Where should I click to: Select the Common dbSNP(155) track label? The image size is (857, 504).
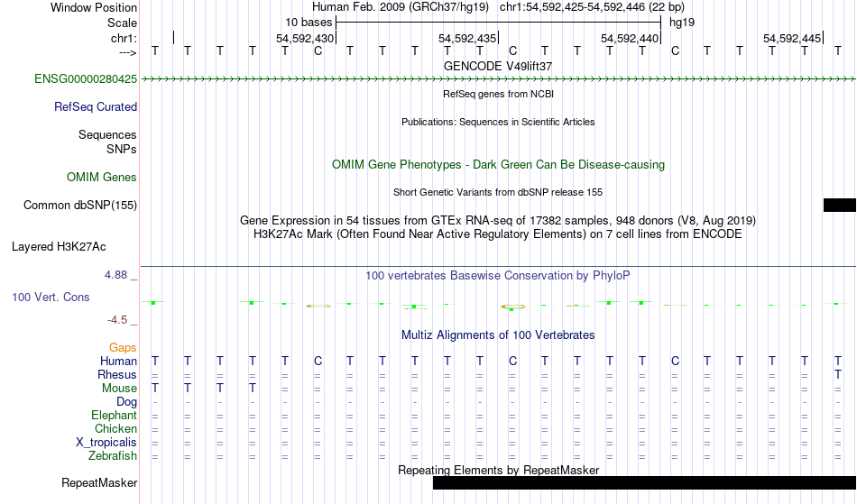pos(80,206)
